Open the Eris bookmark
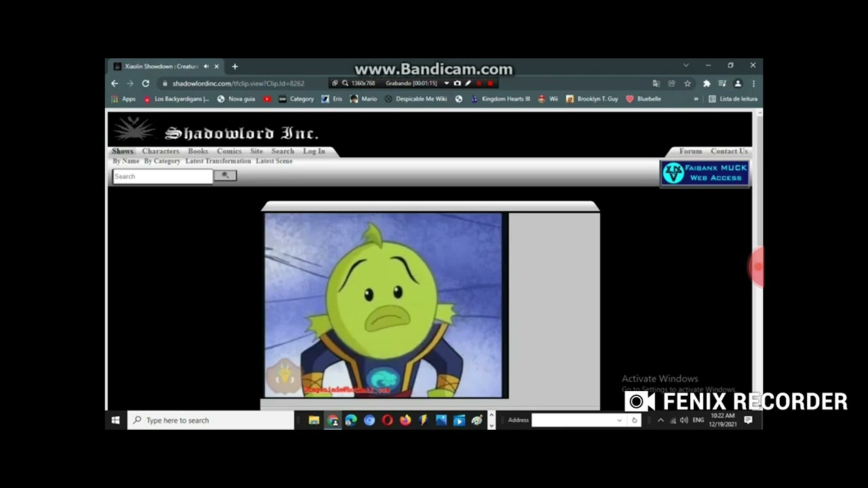868x488 pixels. pyautogui.click(x=332, y=99)
